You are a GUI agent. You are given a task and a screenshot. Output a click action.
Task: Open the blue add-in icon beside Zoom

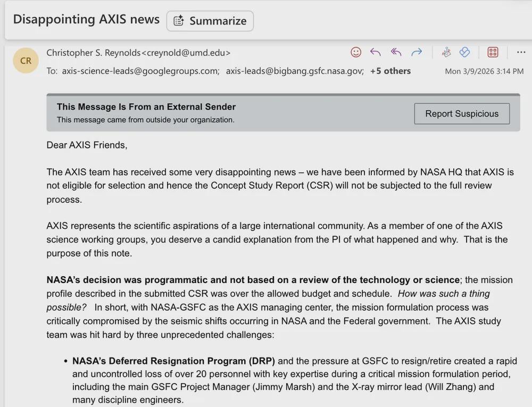tap(465, 52)
